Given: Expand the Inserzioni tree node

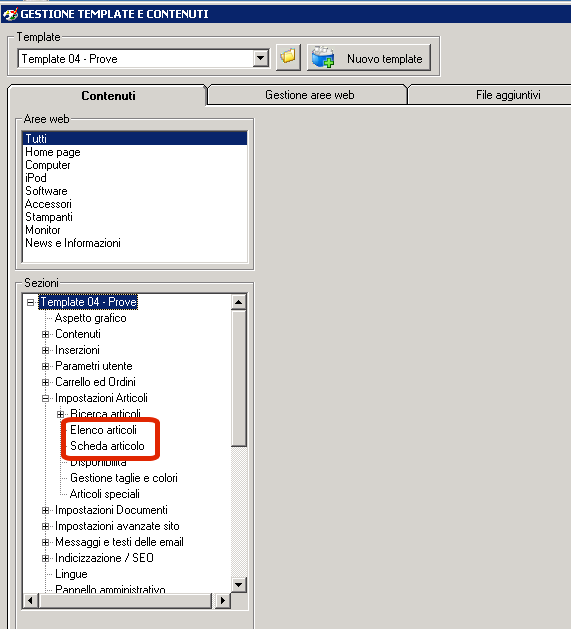Looking at the screenshot, I should 45,350.
